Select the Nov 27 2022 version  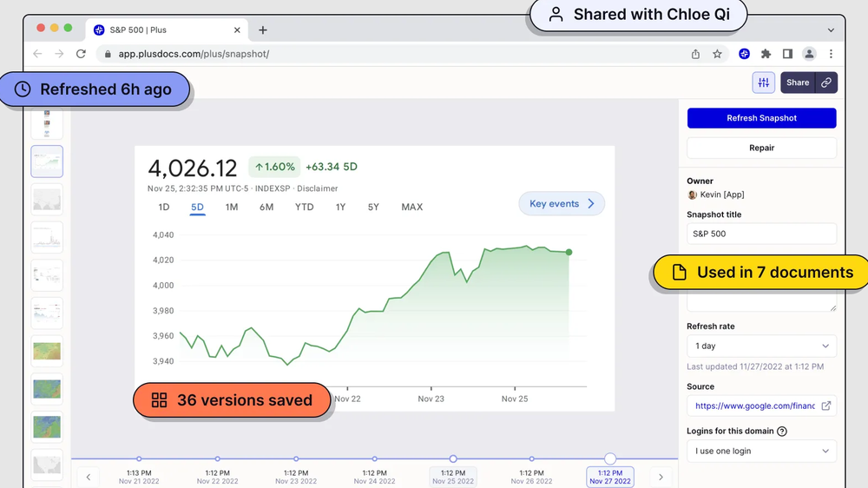tap(610, 477)
